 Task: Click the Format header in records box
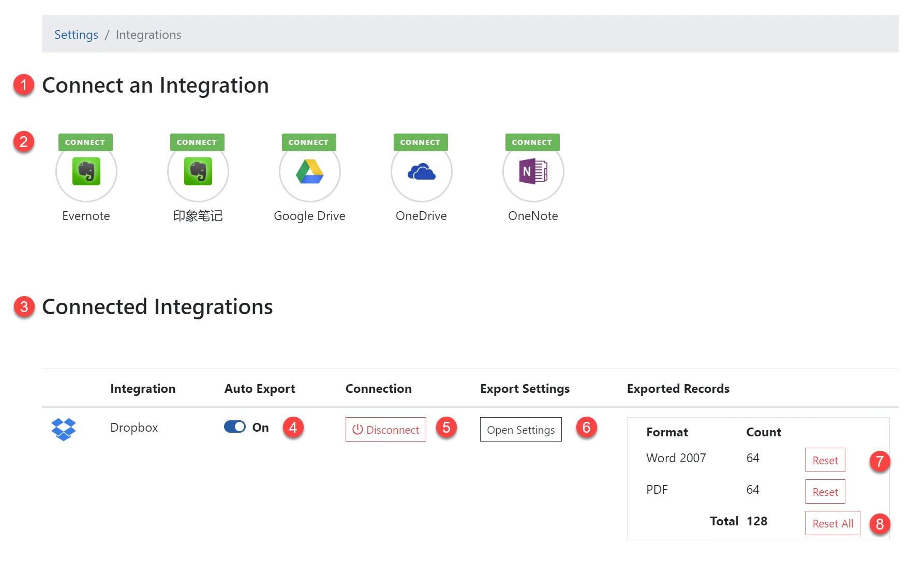click(667, 432)
